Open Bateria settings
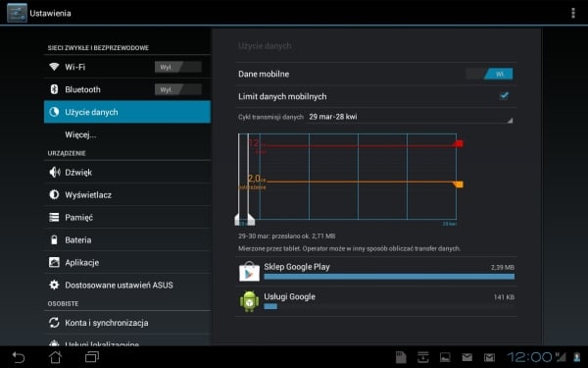This screenshot has width=588, height=368. click(x=127, y=239)
